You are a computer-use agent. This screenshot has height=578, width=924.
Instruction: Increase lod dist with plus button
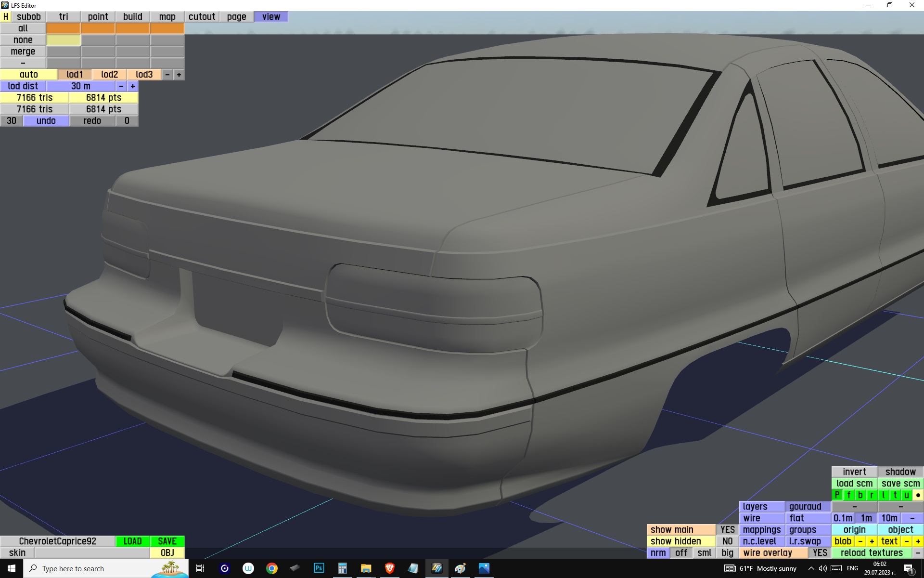(x=133, y=86)
